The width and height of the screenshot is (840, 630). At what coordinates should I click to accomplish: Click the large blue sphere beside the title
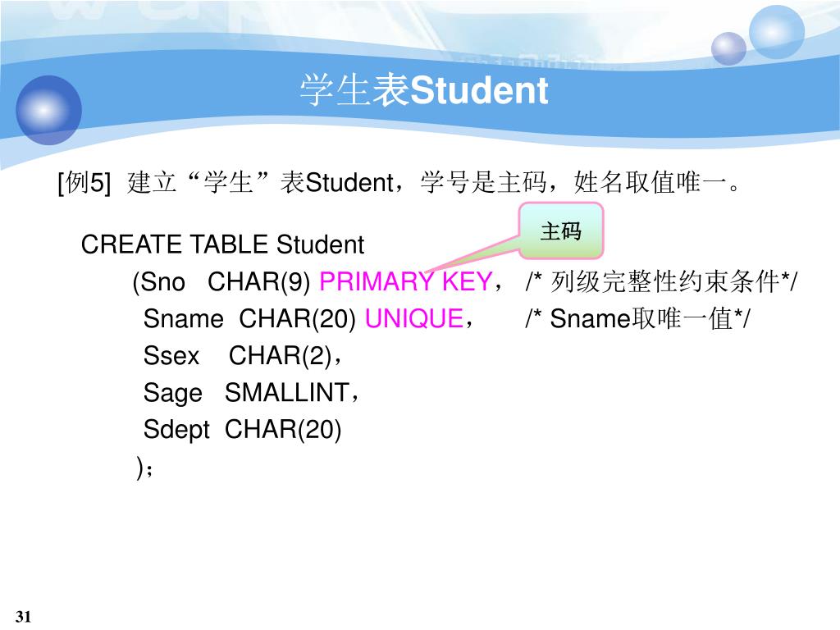pos(48,110)
